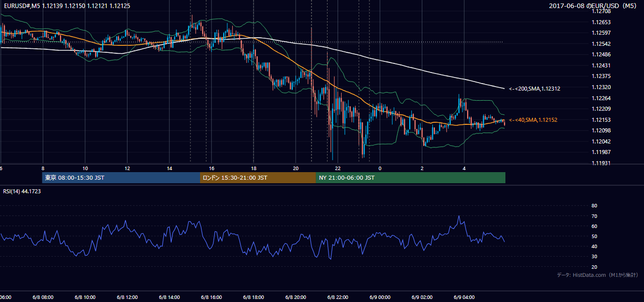Click the 6/9 00:00 time label
This screenshot has height=302, width=644.
pyautogui.click(x=380, y=297)
